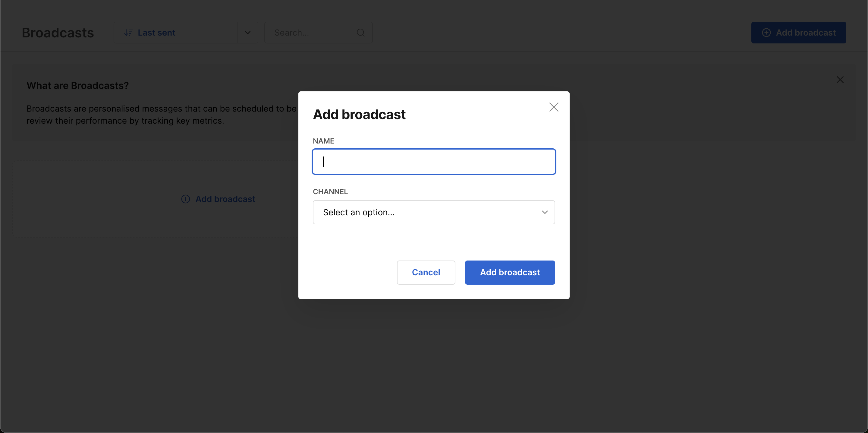
Task: Confirm with the dialog's blue Add broadcast button
Action: [x=509, y=272]
